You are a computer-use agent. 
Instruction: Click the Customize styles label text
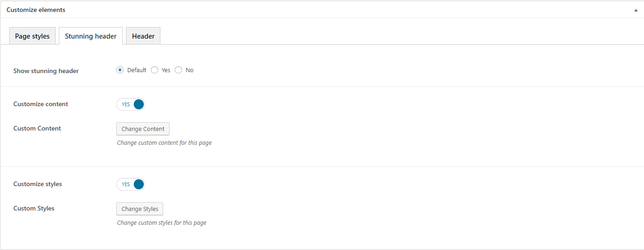[38, 184]
